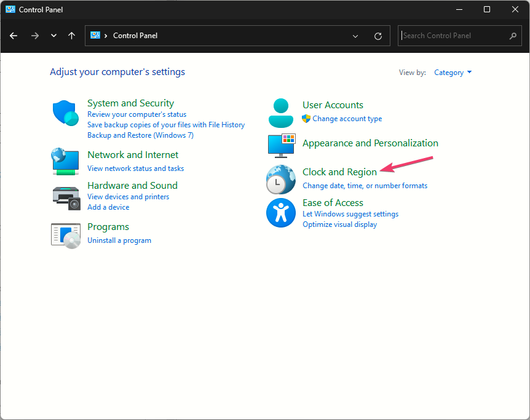The width and height of the screenshot is (530, 420).
Task: Open the Appearance and Personalization monitor icon
Action: [281, 145]
